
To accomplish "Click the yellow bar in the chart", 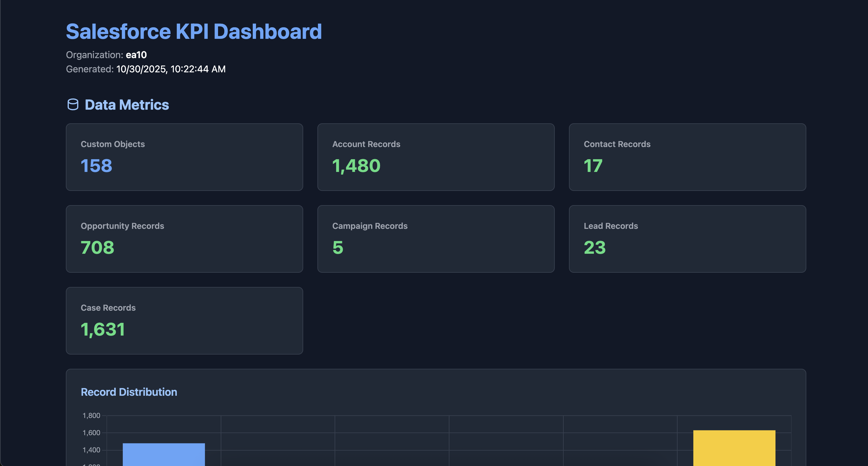I will coord(734,448).
